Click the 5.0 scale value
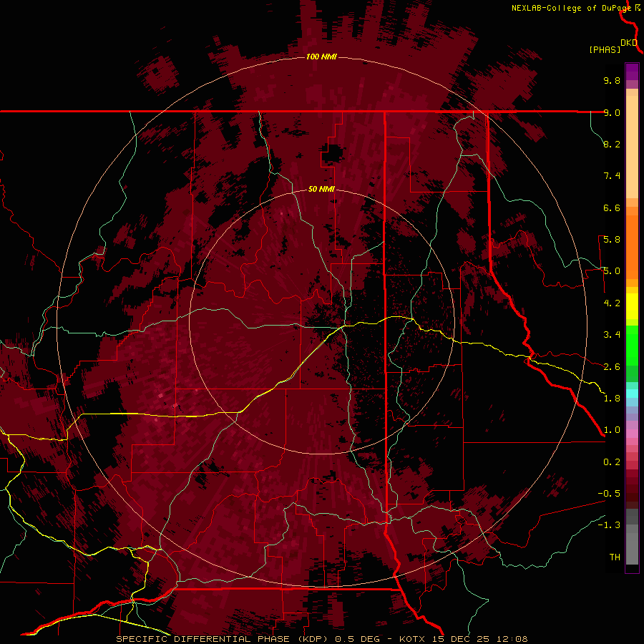644x644 pixels. point(612,271)
